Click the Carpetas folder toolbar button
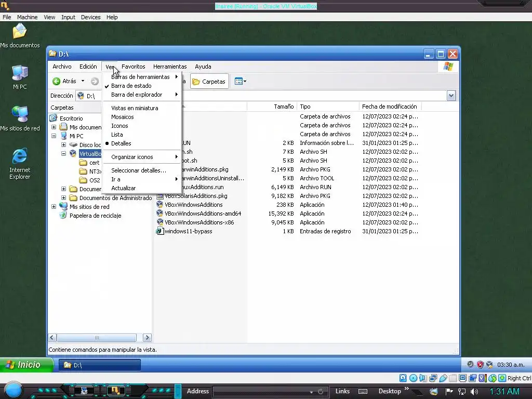532x399 pixels. (209, 82)
